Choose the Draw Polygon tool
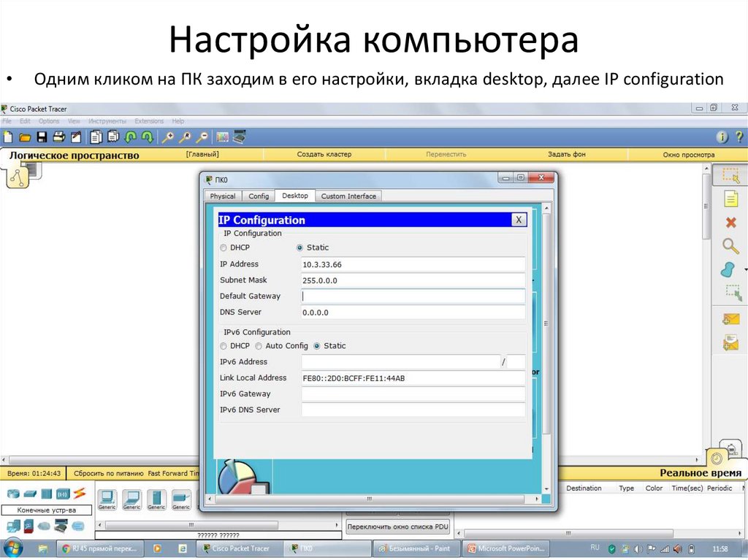The width and height of the screenshot is (748, 560). [728, 270]
